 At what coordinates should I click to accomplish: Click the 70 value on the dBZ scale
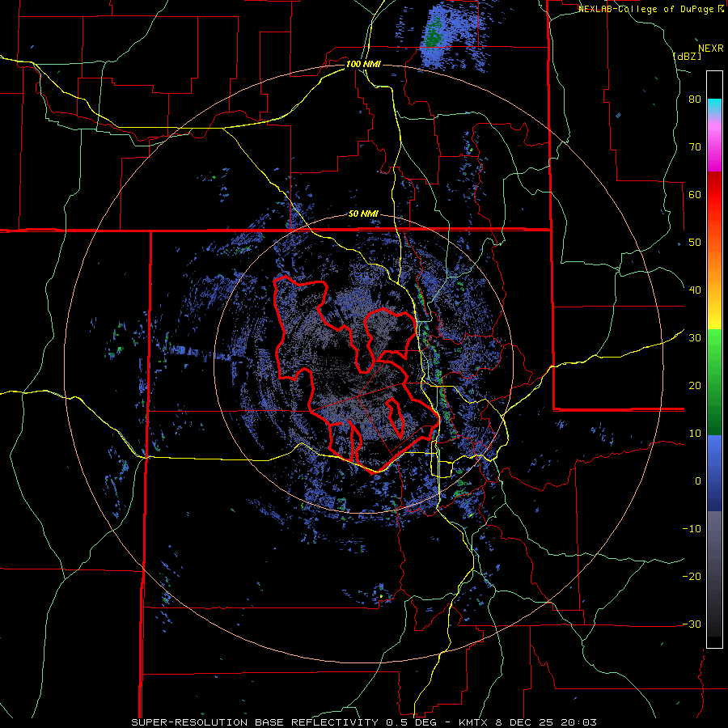pos(695,147)
